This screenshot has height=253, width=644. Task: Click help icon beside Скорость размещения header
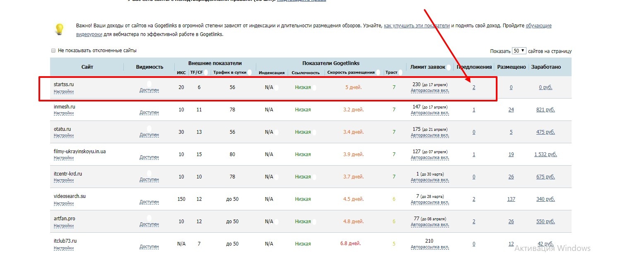(x=378, y=72)
